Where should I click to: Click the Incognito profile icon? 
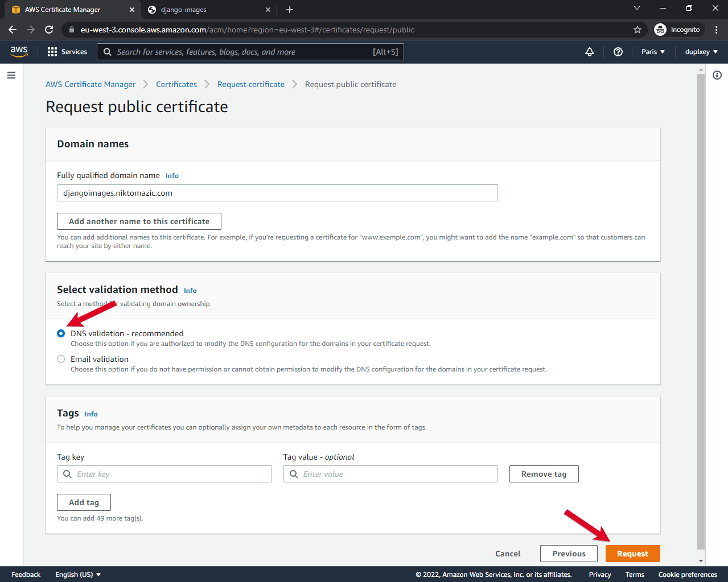click(660, 29)
